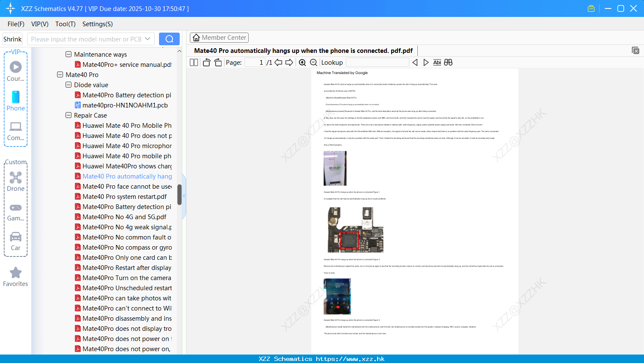The image size is (644, 363).
Task: Click the Shrink button
Action: click(12, 39)
